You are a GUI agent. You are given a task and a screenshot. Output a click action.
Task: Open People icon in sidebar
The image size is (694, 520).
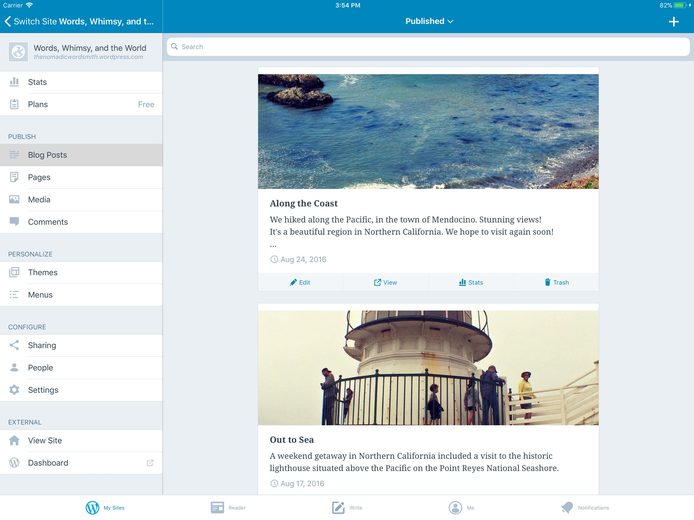point(14,367)
